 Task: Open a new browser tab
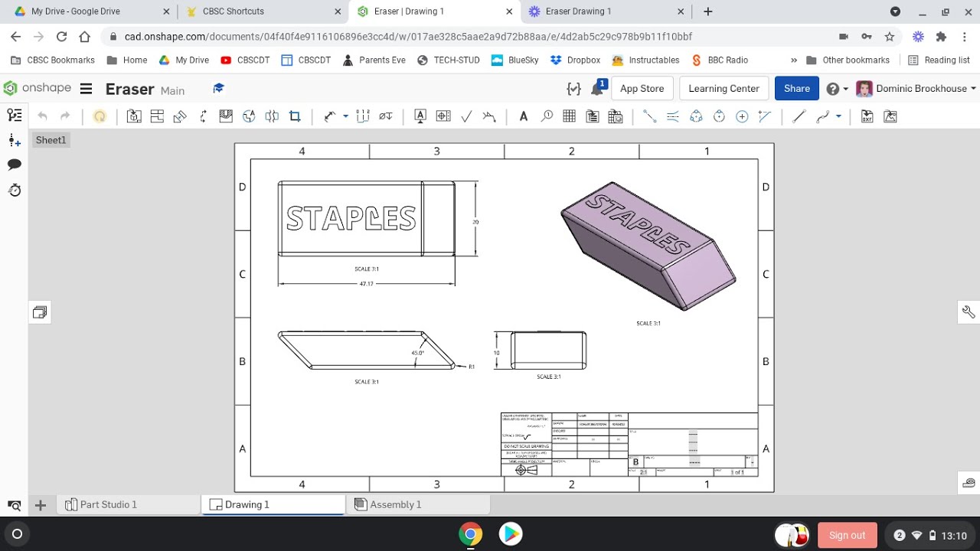click(x=707, y=11)
